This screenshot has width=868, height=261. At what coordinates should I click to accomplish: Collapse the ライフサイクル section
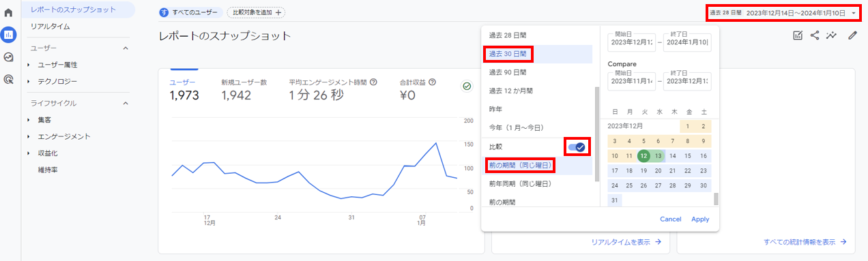[x=126, y=103]
